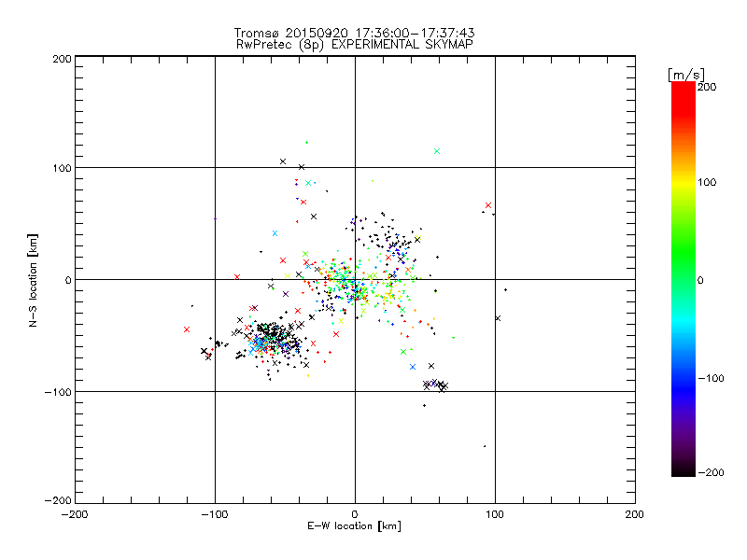The image size is (747, 560).
Task: Click the '[m/s]' colorbar unit label
Action: [x=686, y=75]
